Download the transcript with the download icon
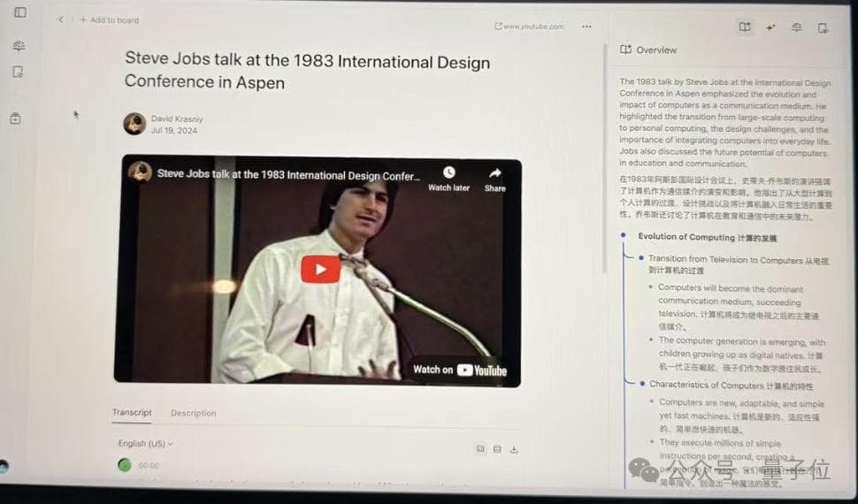 click(x=514, y=449)
